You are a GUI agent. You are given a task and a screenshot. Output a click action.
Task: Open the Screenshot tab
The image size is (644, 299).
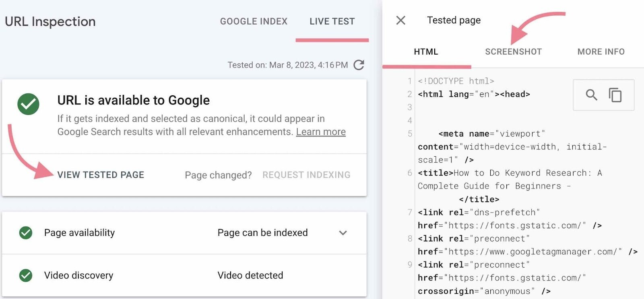513,52
